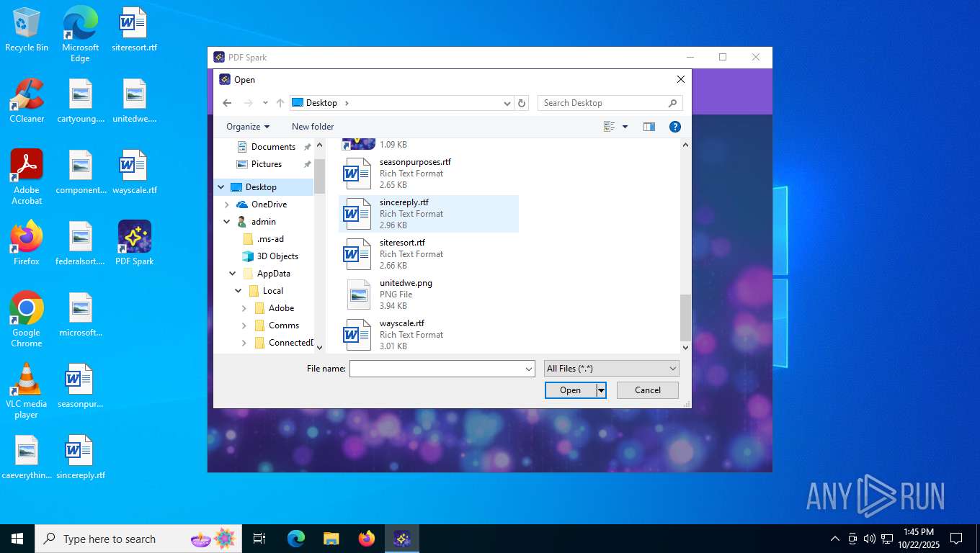Viewport: 980px width, 553px height.
Task: Click the volume icon in tray
Action: click(x=869, y=539)
